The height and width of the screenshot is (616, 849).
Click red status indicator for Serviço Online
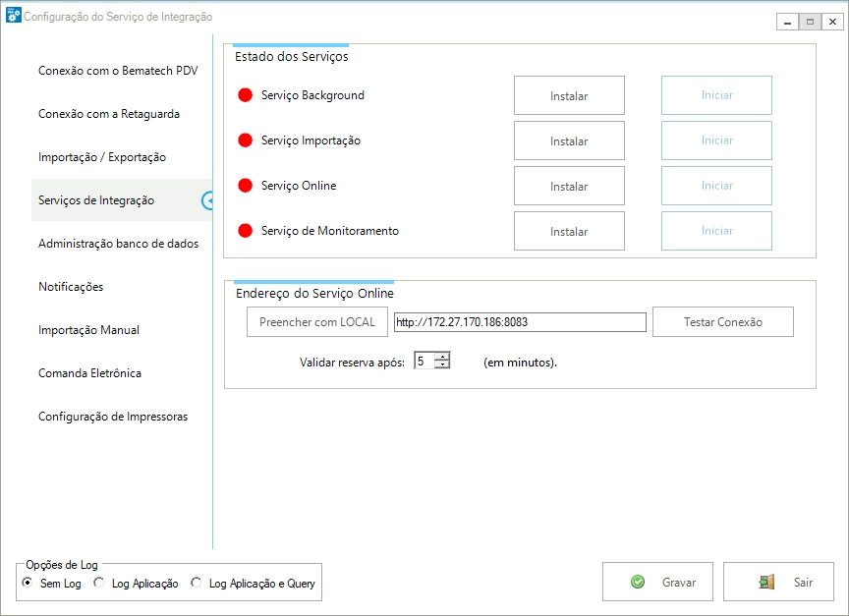click(x=246, y=186)
